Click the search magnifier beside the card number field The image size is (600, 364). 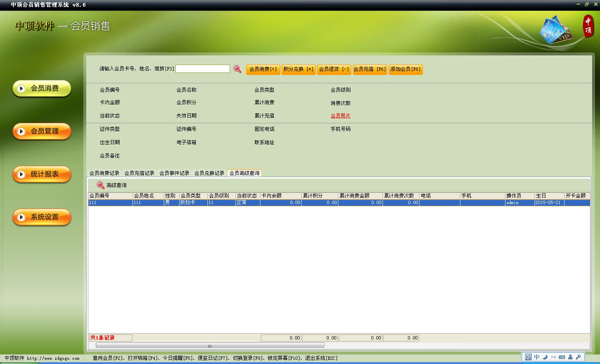pyautogui.click(x=237, y=69)
